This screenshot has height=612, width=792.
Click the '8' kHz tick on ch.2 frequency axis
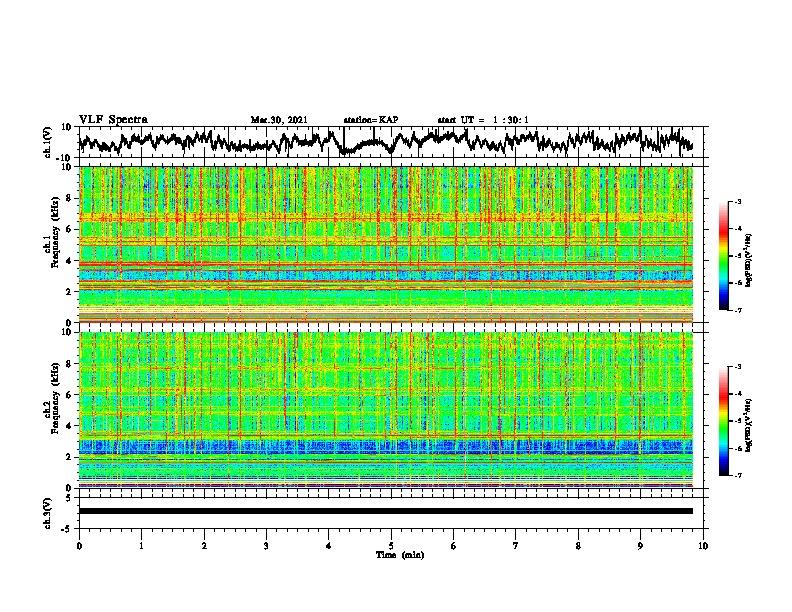pyautogui.click(x=69, y=364)
